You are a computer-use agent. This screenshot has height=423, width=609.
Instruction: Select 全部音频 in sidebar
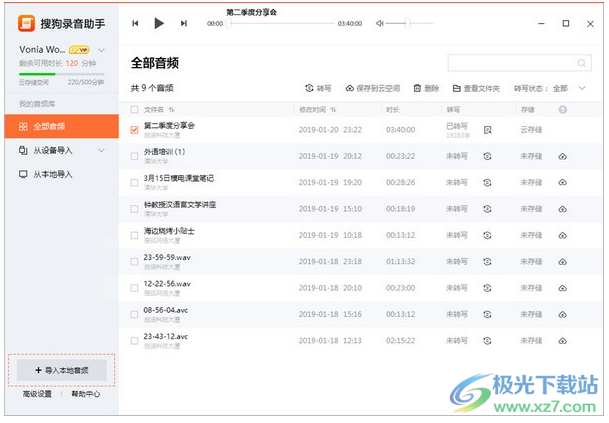(x=62, y=126)
